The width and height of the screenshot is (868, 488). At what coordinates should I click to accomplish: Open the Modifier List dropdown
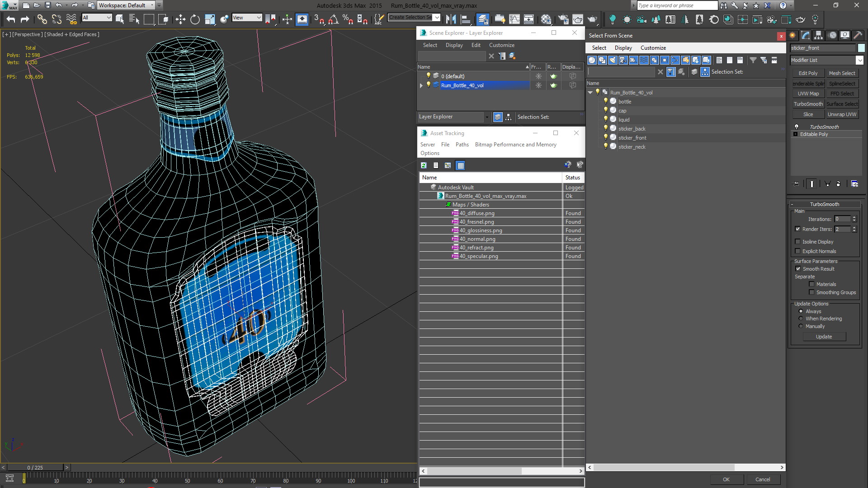pos(859,60)
